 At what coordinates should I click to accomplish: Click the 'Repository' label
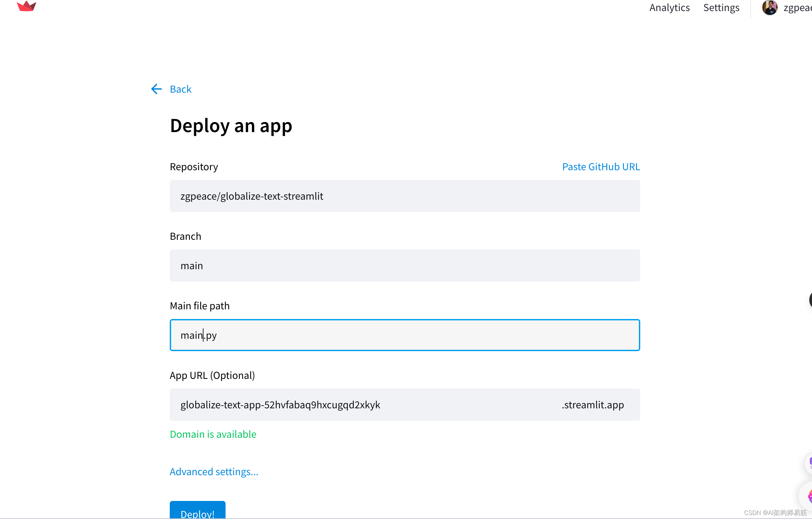pos(193,167)
